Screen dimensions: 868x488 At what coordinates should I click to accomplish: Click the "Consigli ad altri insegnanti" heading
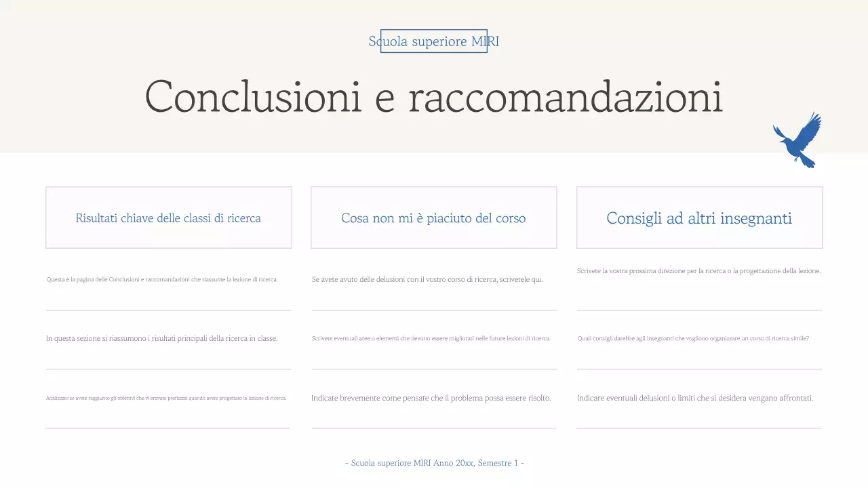[x=699, y=218]
